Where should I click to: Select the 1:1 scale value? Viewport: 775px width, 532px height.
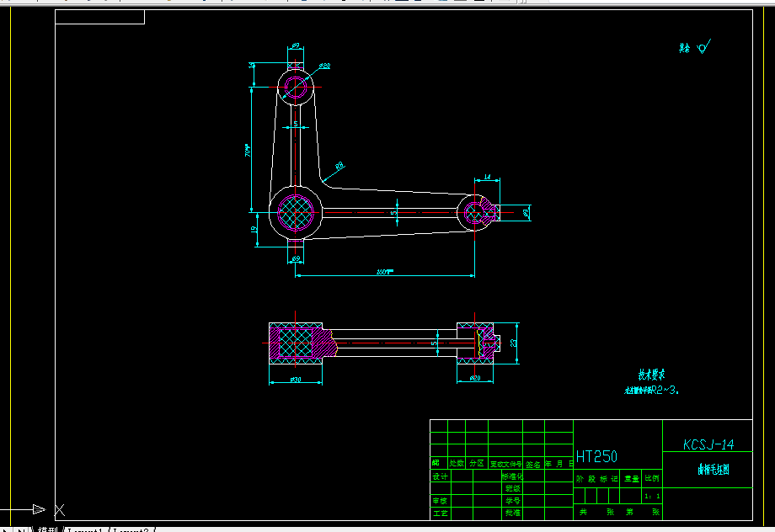(652, 496)
